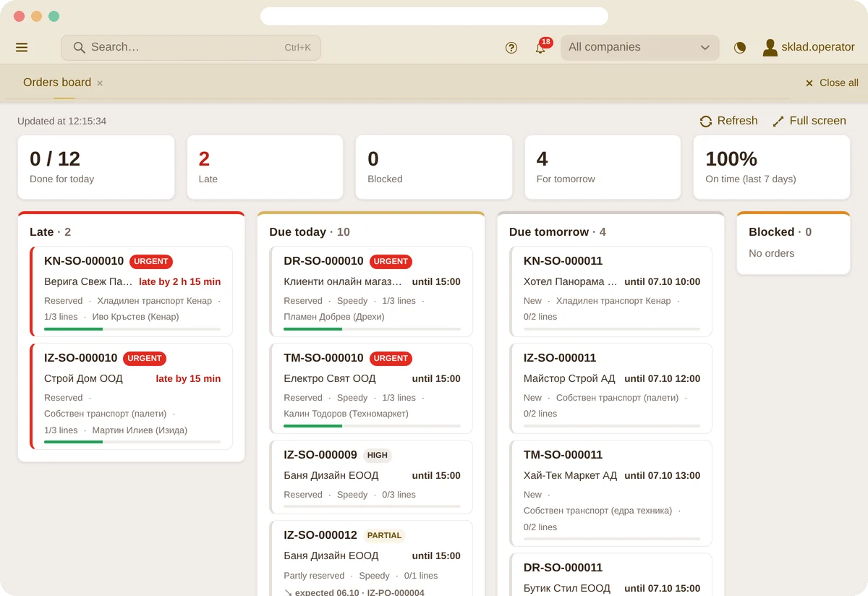Click the Due today column header

click(310, 232)
